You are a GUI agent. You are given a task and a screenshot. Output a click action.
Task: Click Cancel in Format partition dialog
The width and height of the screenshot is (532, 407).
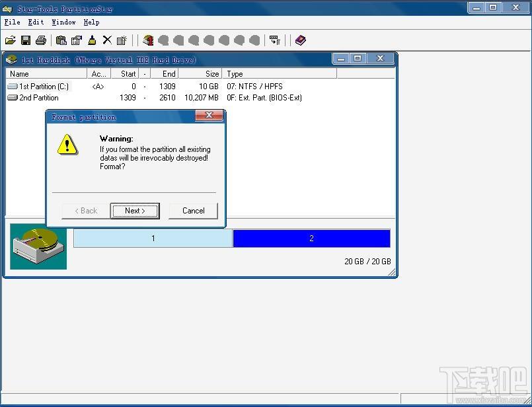click(x=194, y=211)
